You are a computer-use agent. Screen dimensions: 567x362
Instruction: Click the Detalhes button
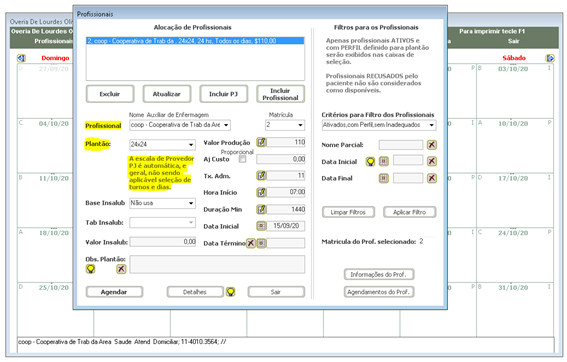195,292
